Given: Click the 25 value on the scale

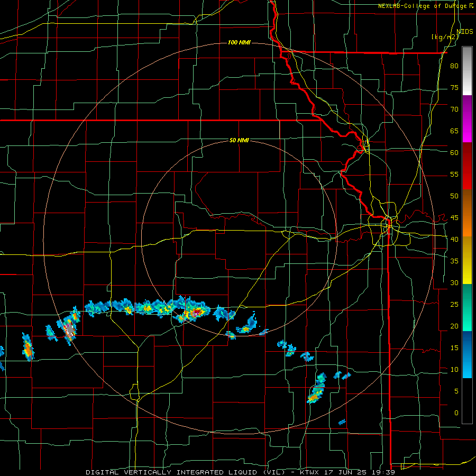Looking at the screenshot, I should 454,304.
